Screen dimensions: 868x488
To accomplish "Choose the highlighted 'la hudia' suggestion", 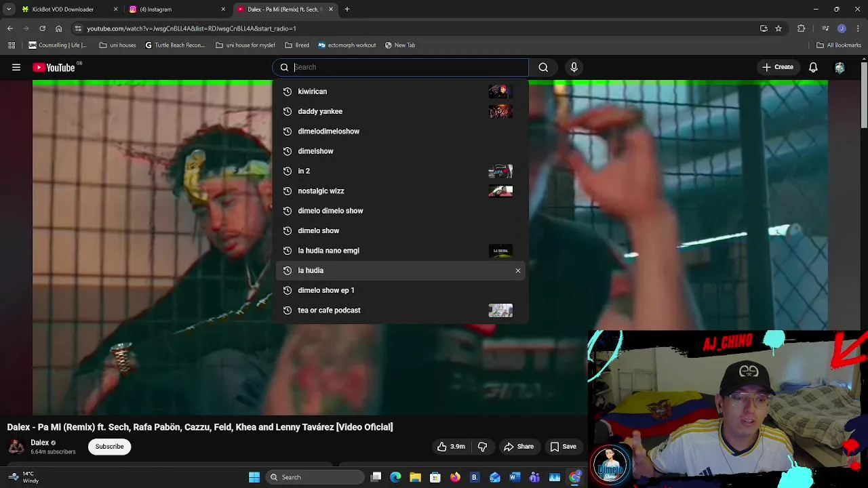I will 401,270.
